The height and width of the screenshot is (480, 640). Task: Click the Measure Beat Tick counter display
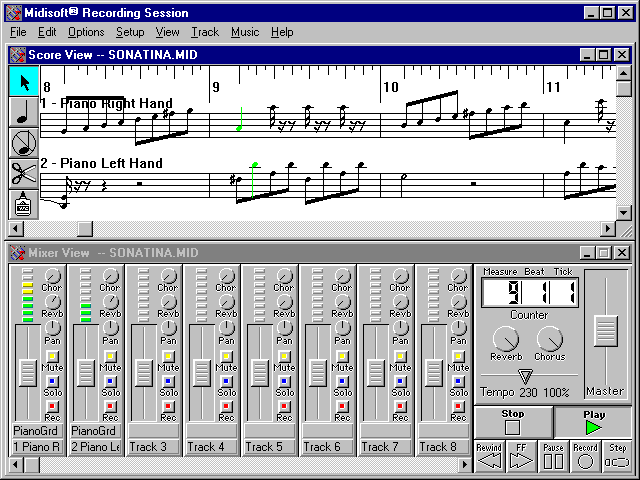tap(529, 294)
